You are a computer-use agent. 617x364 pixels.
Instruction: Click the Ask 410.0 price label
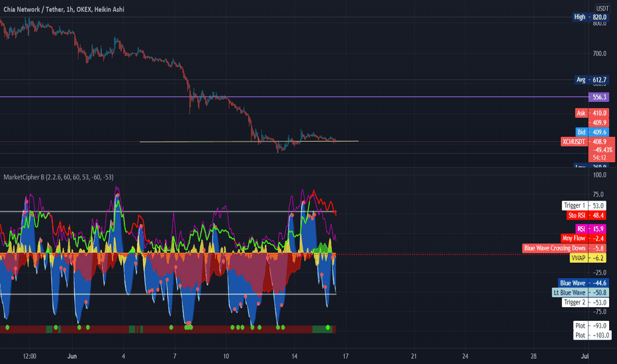[592, 113]
